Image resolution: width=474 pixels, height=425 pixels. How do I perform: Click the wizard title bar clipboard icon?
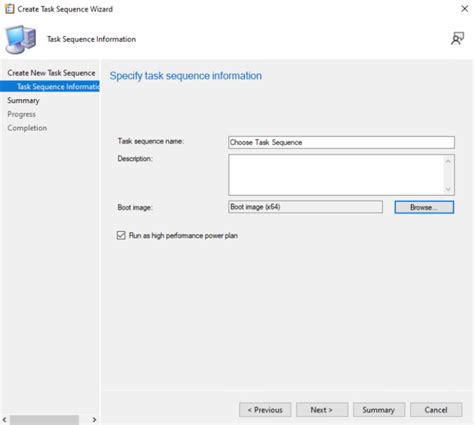tap(10, 9)
